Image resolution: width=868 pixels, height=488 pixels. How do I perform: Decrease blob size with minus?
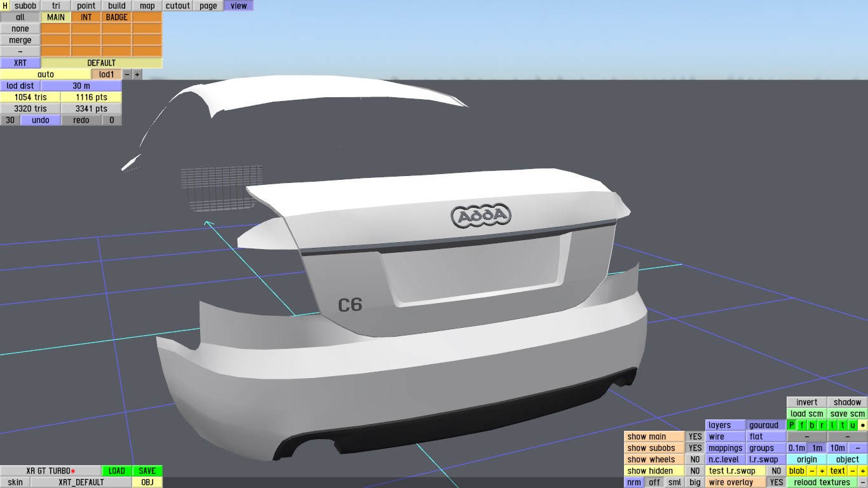pos(812,471)
